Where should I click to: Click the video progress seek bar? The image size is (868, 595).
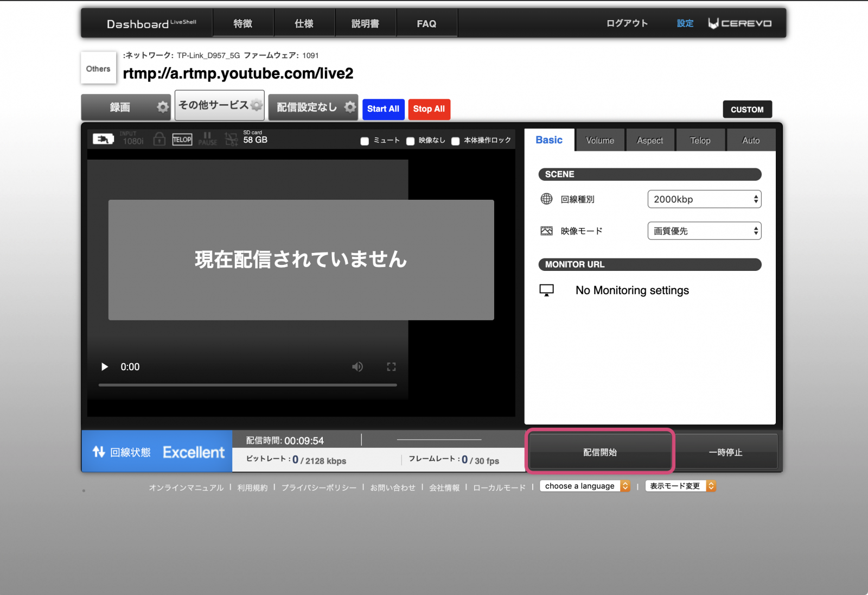[247, 385]
